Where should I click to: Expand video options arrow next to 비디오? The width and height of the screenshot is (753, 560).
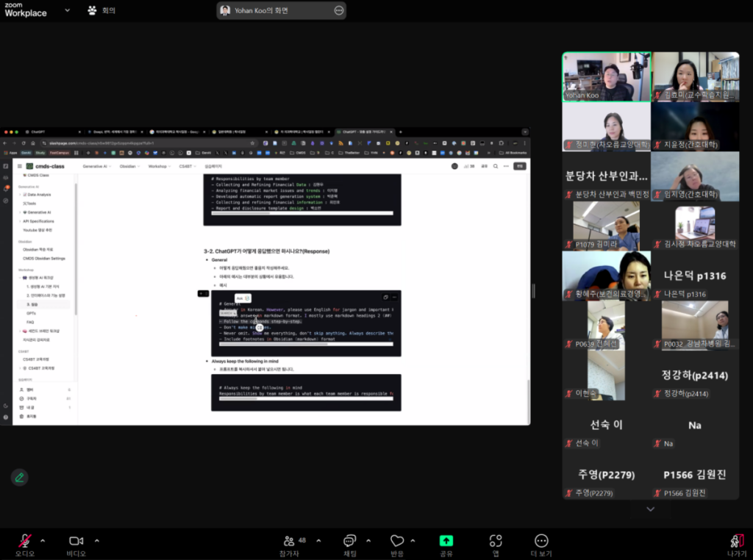coord(97,540)
